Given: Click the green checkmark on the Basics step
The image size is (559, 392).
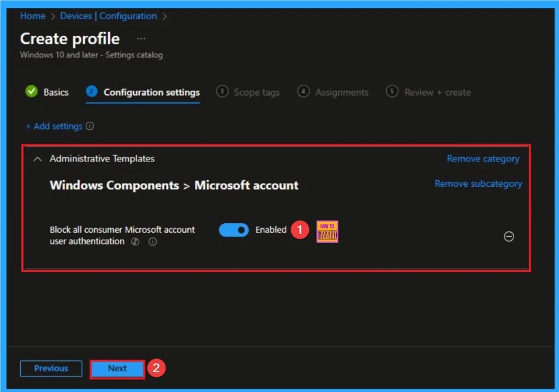Looking at the screenshot, I should coord(31,92).
